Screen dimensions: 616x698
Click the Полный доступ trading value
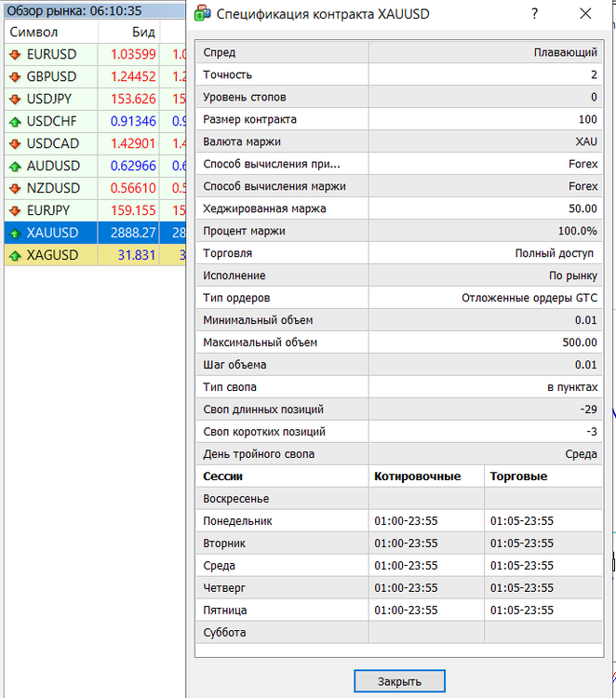click(555, 253)
